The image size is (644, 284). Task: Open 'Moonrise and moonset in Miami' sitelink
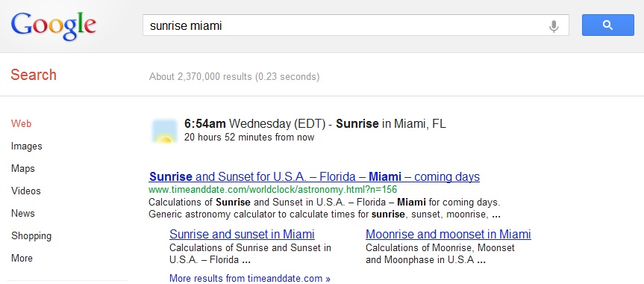pyautogui.click(x=448, y=234)
